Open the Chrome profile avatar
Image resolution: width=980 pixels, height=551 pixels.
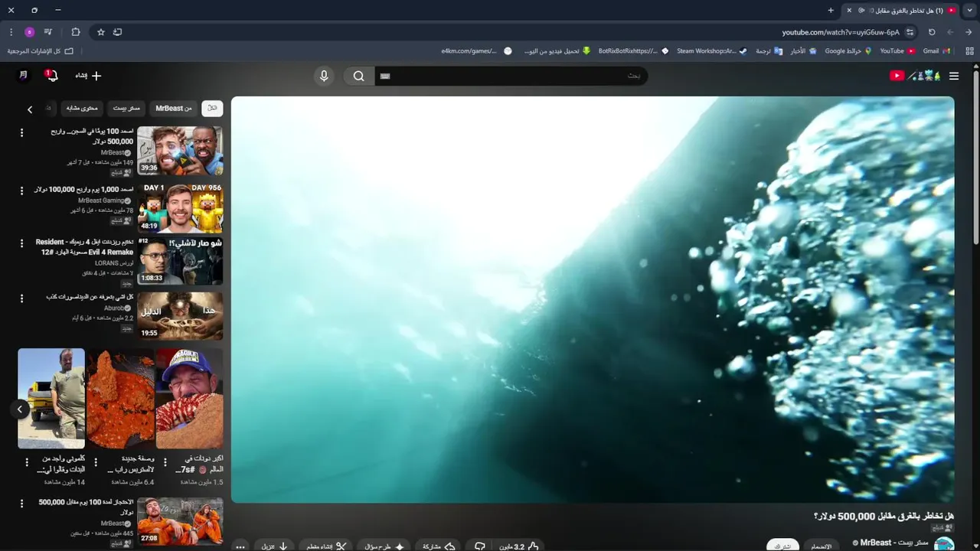pos(29,32)
